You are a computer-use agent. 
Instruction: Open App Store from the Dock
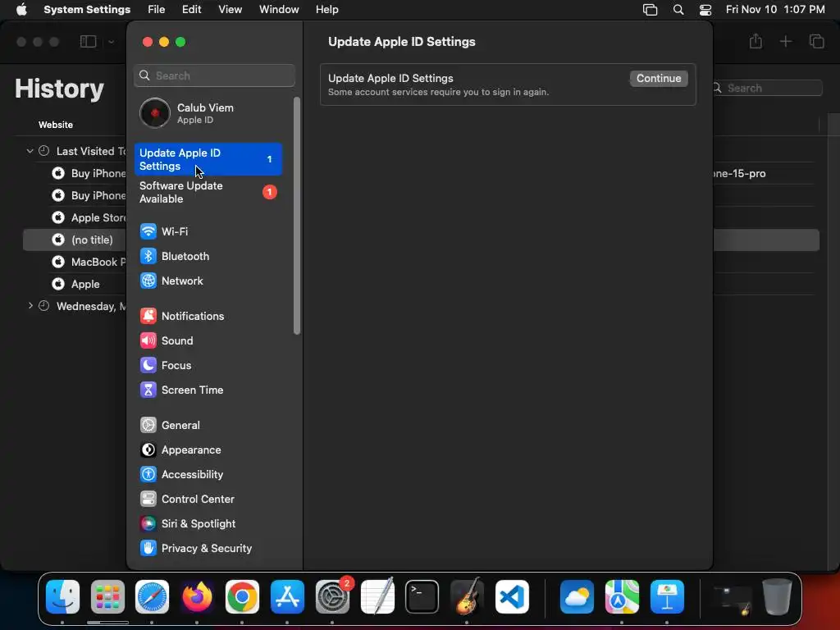(x=287, y=597)
